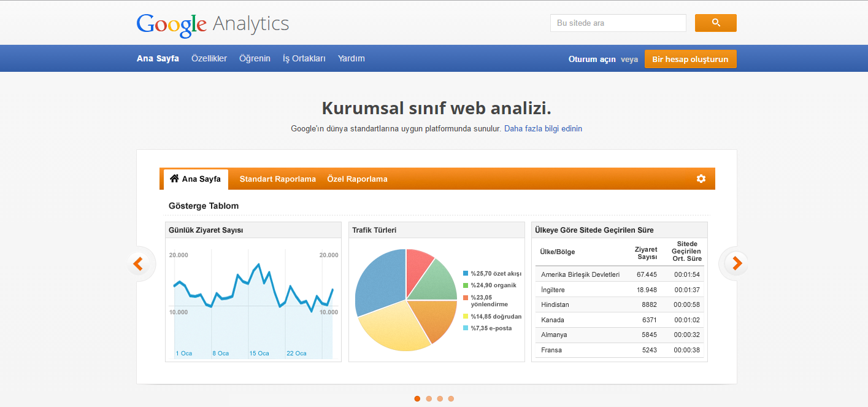Click the Trafik Türleri panel title
The width and height of the screenshot is (868, 407).
pos(374,230)
